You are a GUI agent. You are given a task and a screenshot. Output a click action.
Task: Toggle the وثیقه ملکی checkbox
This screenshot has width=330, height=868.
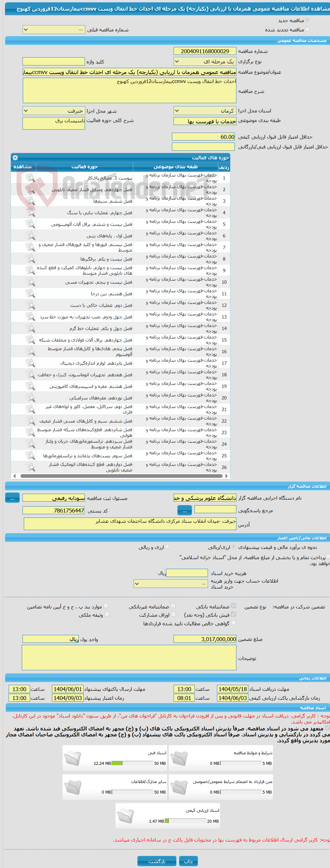[107, 614]
